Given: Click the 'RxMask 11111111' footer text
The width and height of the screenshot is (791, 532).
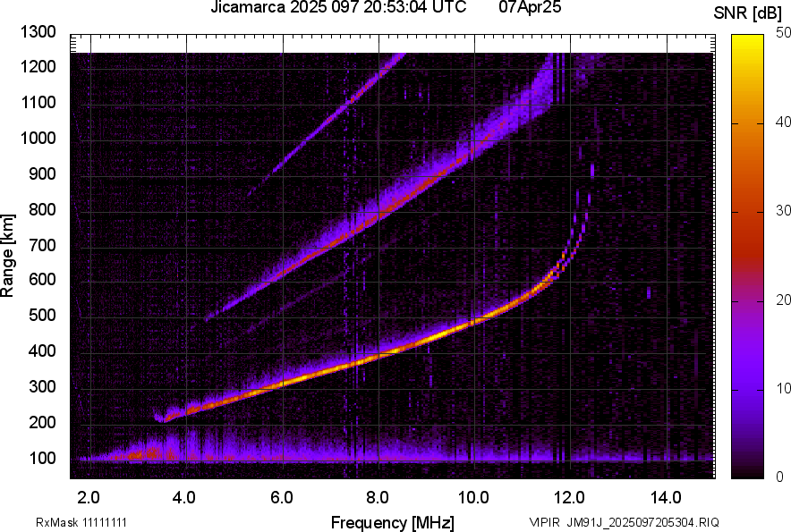Looking at the screenshot, I should tap(81, 522).
